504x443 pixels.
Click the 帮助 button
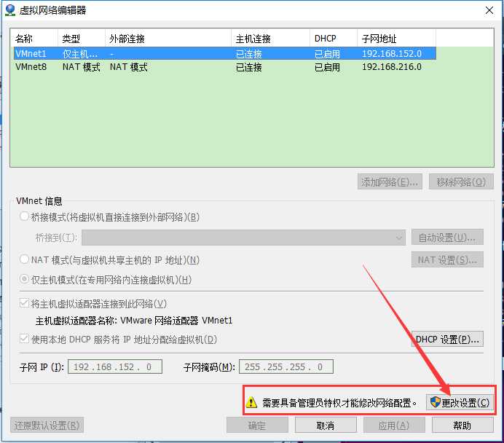[x=462, y=426]
